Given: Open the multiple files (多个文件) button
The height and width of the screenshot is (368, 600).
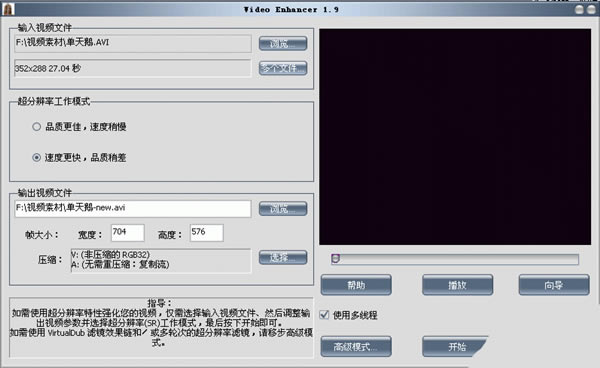Looking at the screenshot, I should (x=283, y=68).
